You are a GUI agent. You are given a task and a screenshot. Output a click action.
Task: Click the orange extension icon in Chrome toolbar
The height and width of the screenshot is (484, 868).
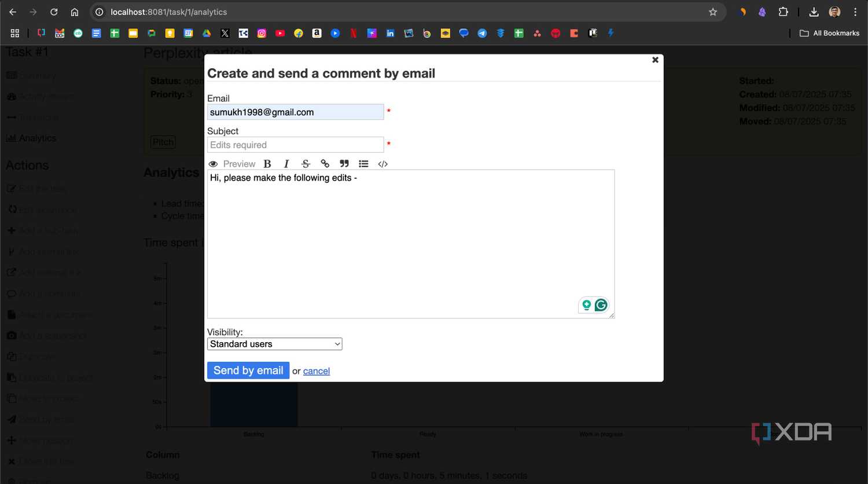(743, 12)
